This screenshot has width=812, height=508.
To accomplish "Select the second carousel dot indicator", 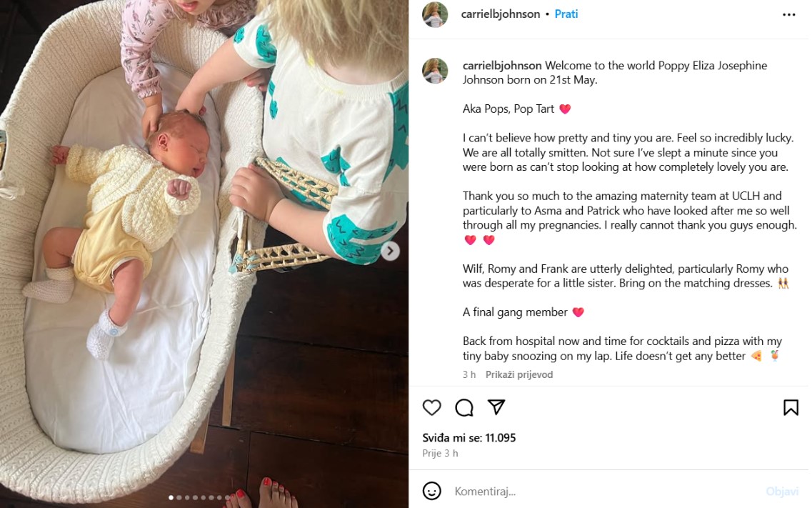I will pyautogui.click(x=179, y=498).
